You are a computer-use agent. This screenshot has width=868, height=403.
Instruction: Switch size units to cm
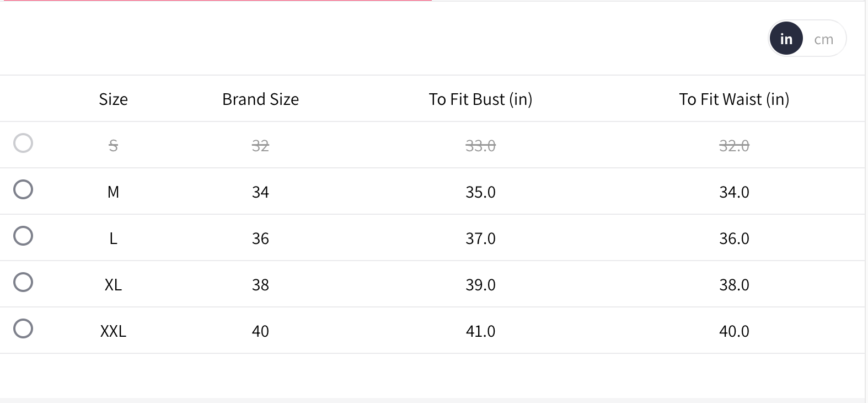tap(823, 39)
